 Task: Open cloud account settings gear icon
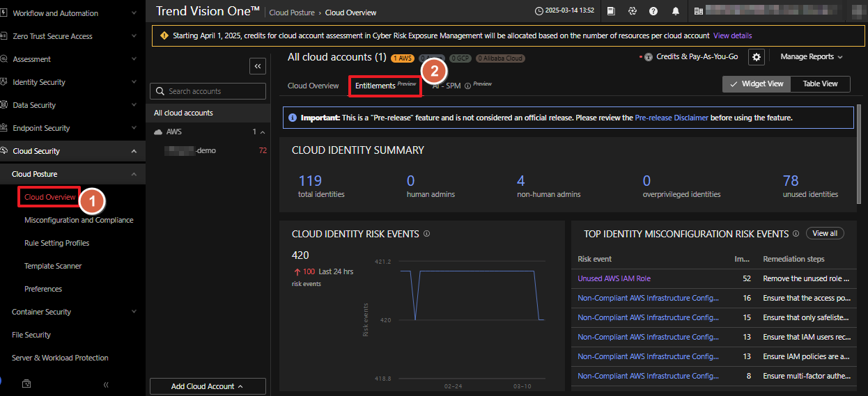coord(757,57)
